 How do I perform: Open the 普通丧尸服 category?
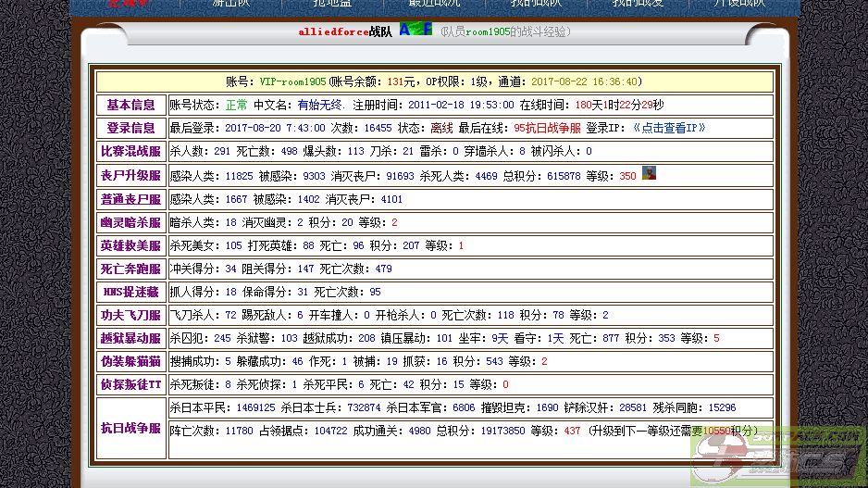[130, 199]
